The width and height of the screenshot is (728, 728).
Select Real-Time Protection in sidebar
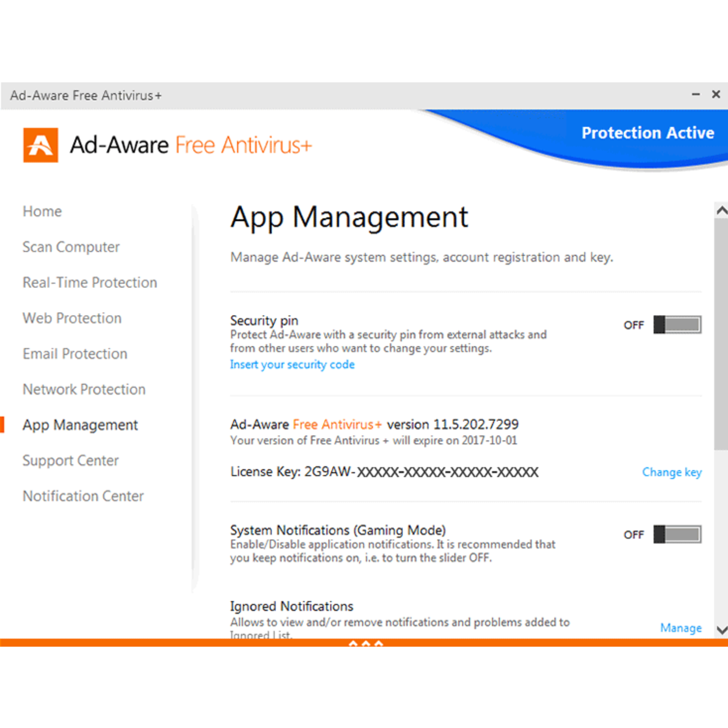[x=90, y=283]
